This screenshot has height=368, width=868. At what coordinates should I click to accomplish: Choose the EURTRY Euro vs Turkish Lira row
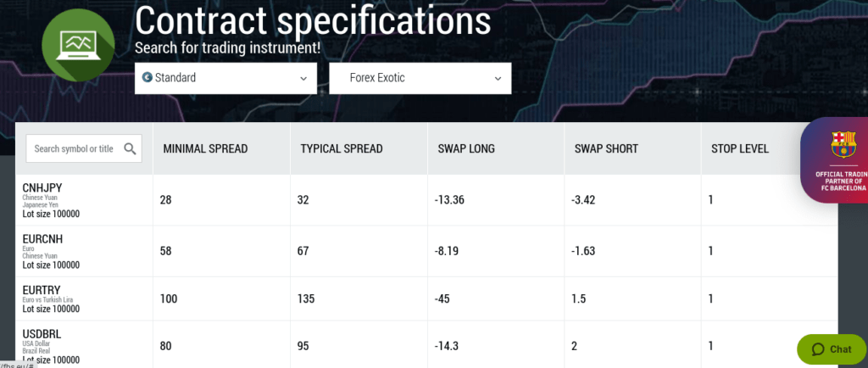click(426, 298)
